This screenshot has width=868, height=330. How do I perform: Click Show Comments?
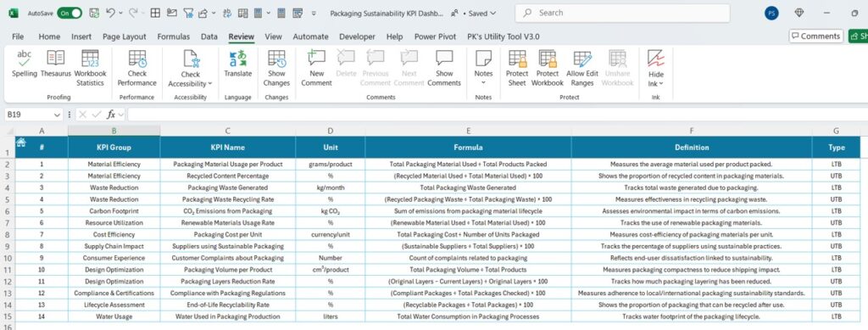[444, 69]
